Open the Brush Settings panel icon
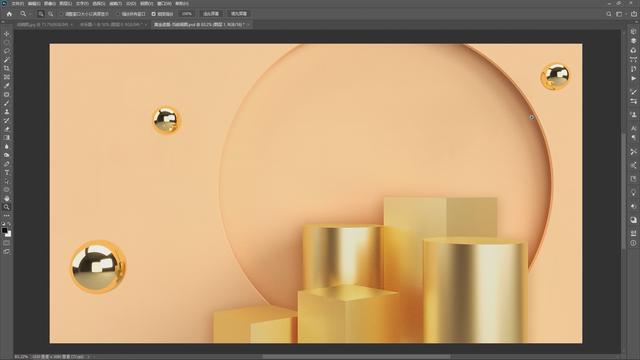Image resolution: width=640 pixels, height=360 pixels. 633,101
